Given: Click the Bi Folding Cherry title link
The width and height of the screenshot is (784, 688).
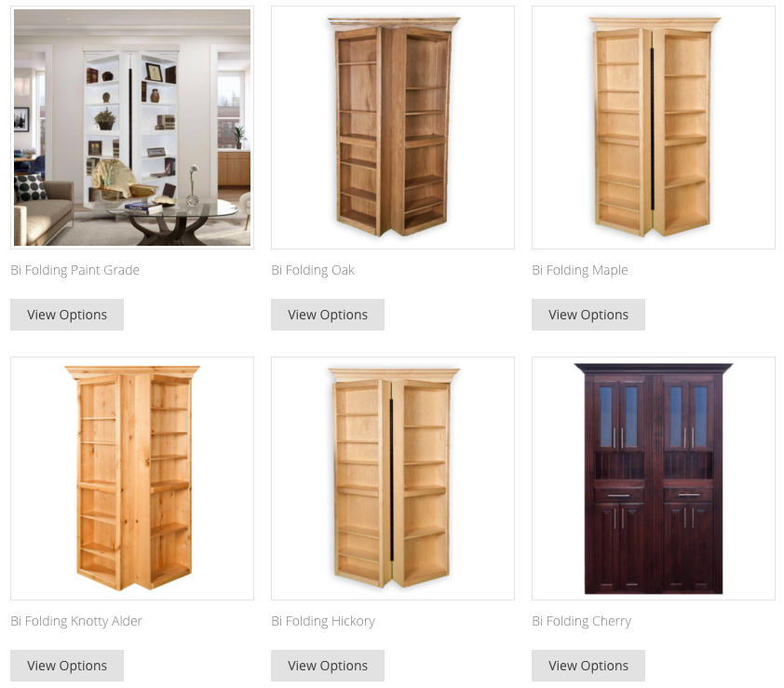Looking at the screenshot, I should click(582, 621).
